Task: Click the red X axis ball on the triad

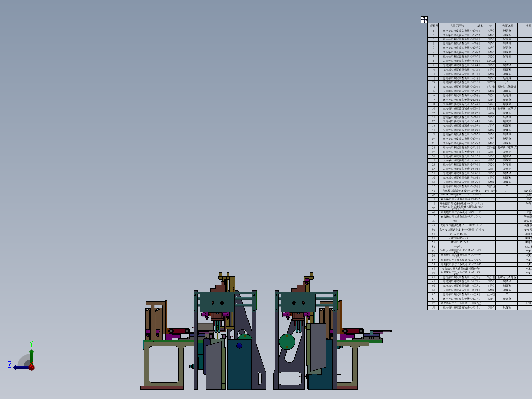Action: (31, 367)
